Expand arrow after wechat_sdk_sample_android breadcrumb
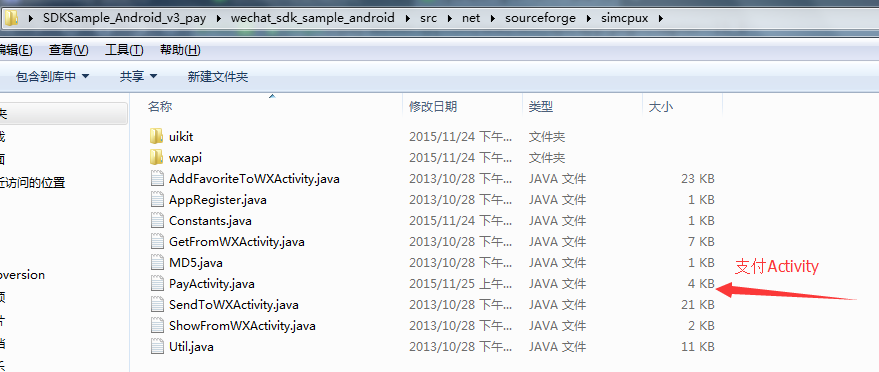The height and width of the screenshot is (372, 879). (408, 18)
